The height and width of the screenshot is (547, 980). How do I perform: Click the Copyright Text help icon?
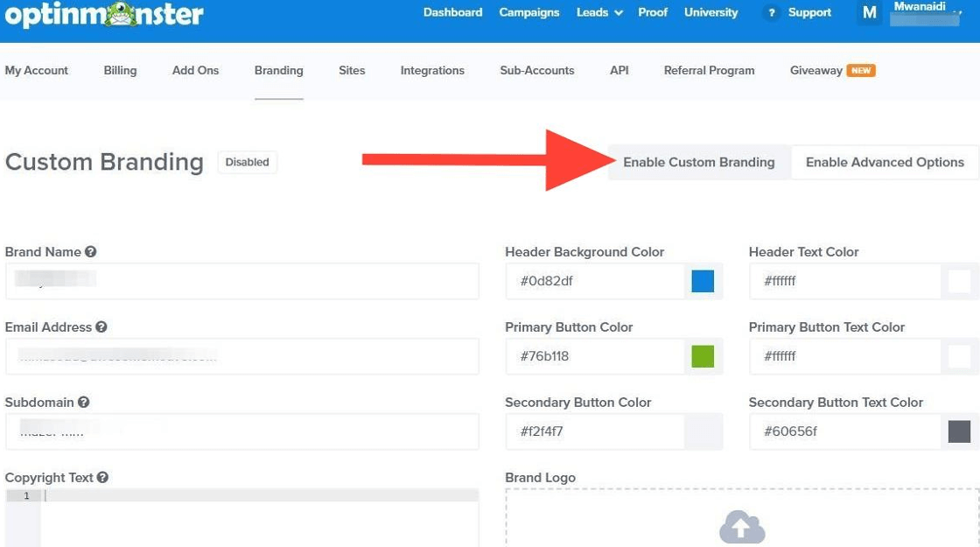[x=102, y=478]
